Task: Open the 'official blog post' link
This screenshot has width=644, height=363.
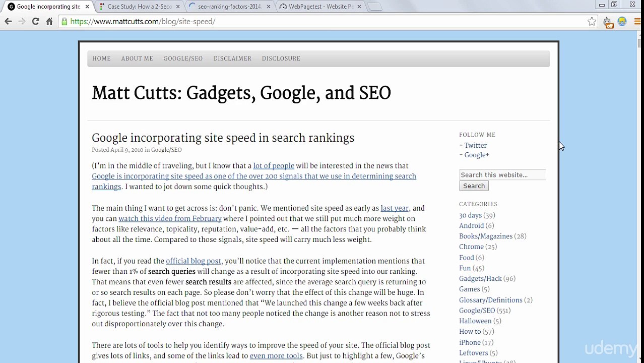Action: click(x=194, y=261)
